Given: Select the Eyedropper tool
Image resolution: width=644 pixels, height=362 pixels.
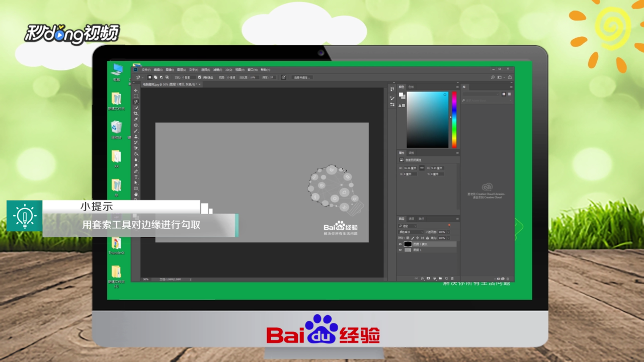Looking at the screenshot, I should pyautogui.click(x=136, y=119).
